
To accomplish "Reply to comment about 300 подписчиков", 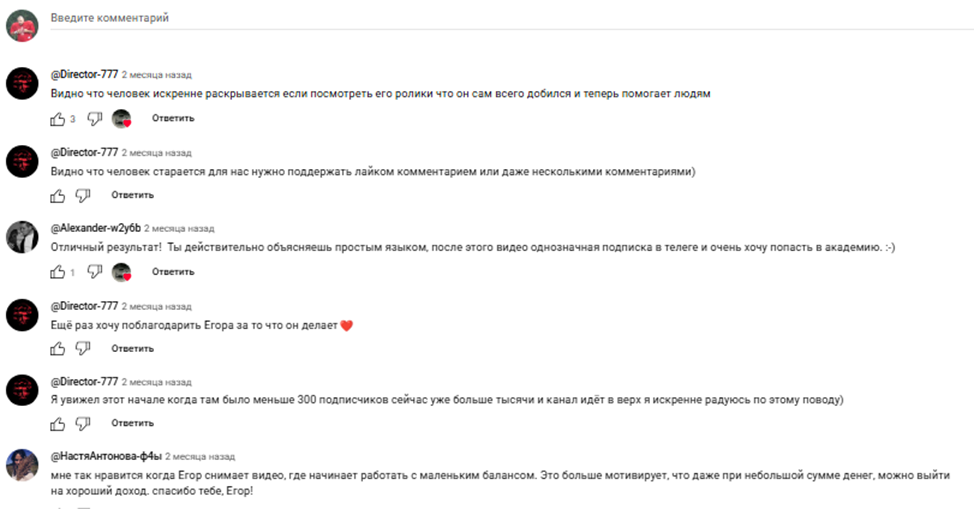I will point(132,423).
